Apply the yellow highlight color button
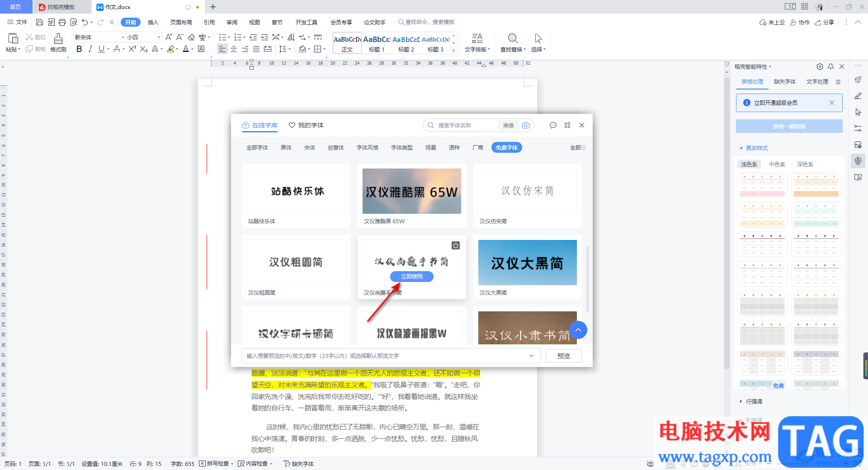Image resolution: width=868 pixels, height=470 pixels. [170, 49]
